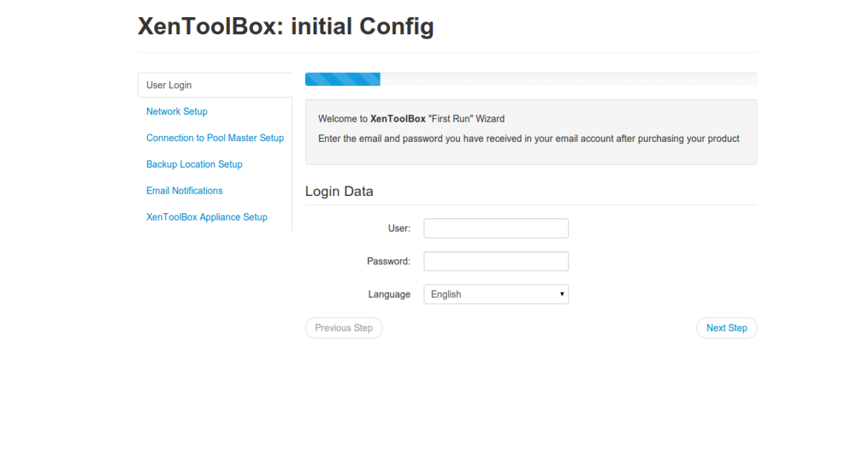Focus the Password text field

(496, 261)
